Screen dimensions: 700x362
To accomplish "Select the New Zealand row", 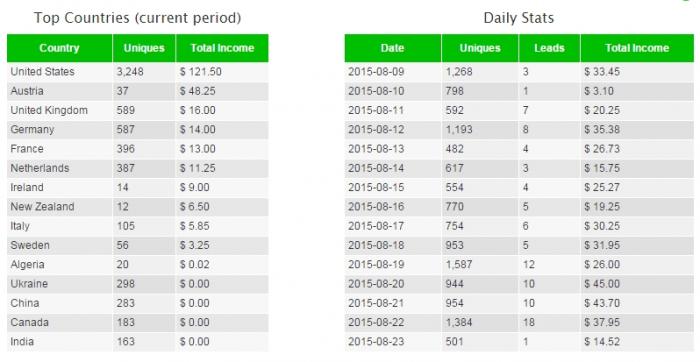I will pyautogui.click(x=138, y=207).
